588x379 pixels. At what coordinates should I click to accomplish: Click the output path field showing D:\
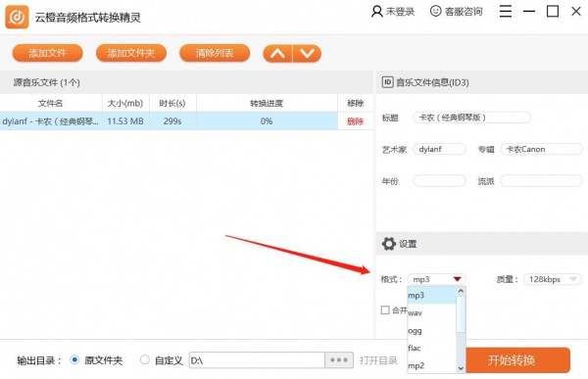tap(257, 360)
